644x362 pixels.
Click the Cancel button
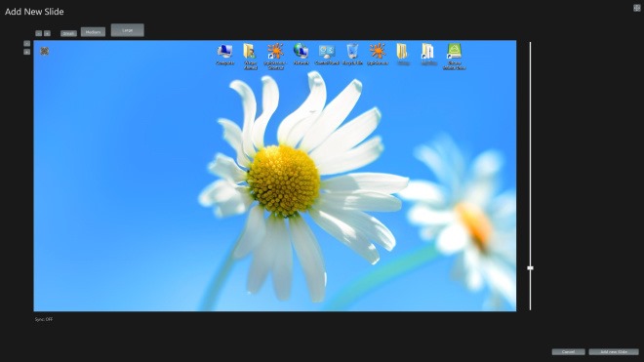pyautogui.click(x=568, y=351)
